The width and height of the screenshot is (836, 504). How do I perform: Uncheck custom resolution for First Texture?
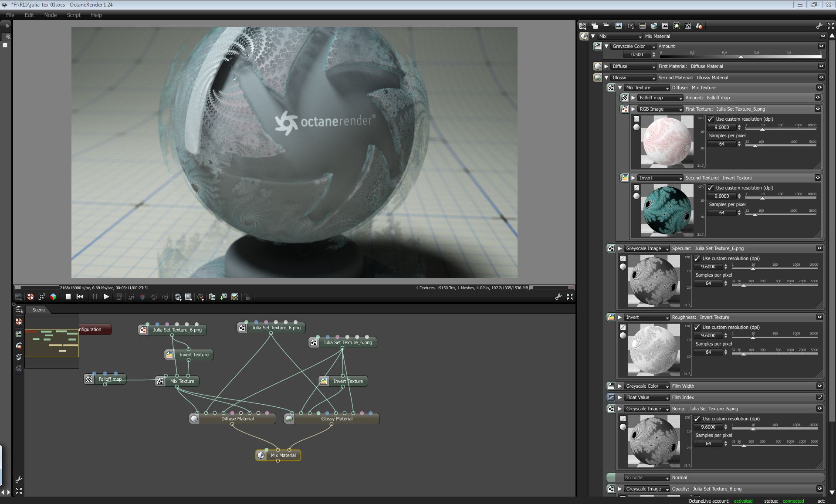(711, 119)
